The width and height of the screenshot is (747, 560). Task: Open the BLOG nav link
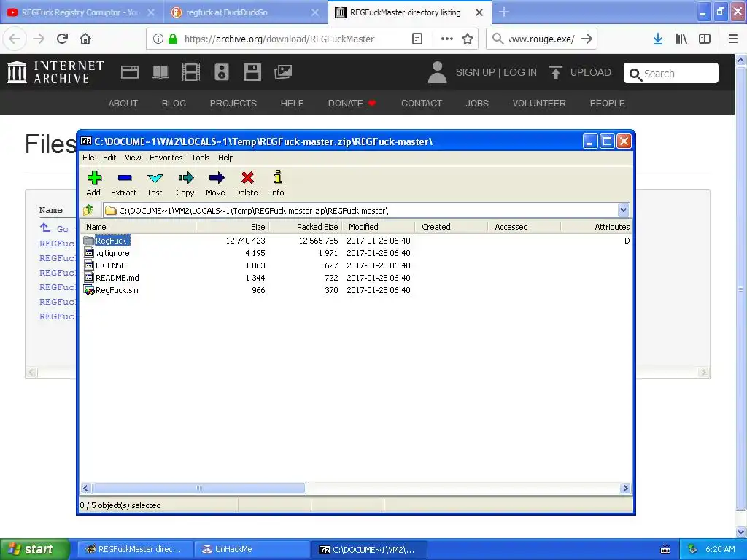[x=174, y=104]
